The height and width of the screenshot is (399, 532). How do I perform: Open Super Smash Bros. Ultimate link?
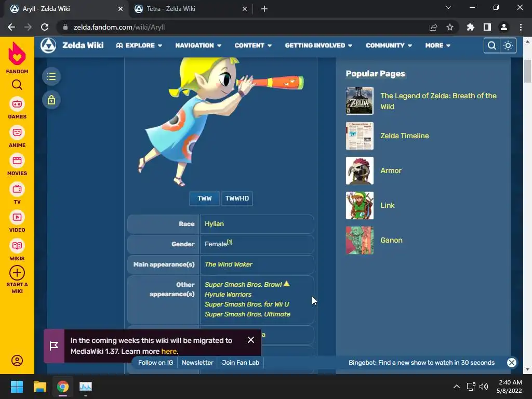click(247, 314)
